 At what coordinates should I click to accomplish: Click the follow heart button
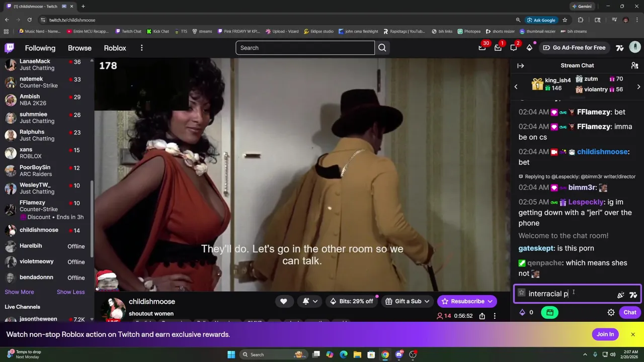point(283,301)
